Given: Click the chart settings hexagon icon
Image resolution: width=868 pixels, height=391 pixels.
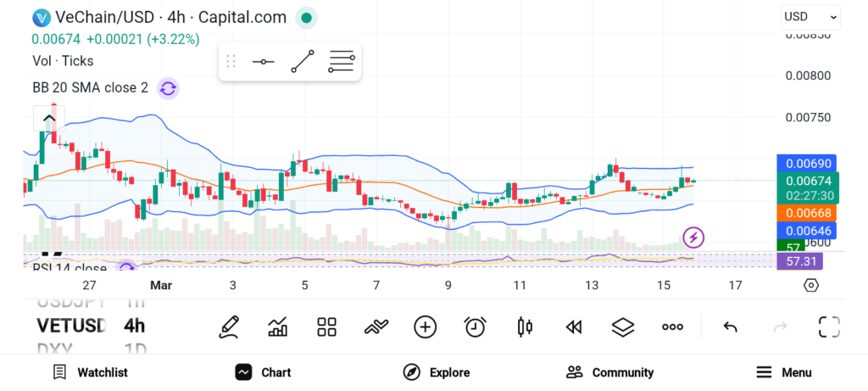Looking at the screenshot, I should (811, 285).
